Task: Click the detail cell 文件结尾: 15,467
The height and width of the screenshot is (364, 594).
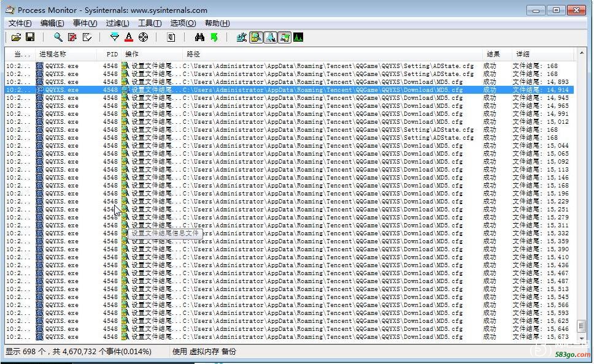Action: pyautogui.click(x=541, y=273)
